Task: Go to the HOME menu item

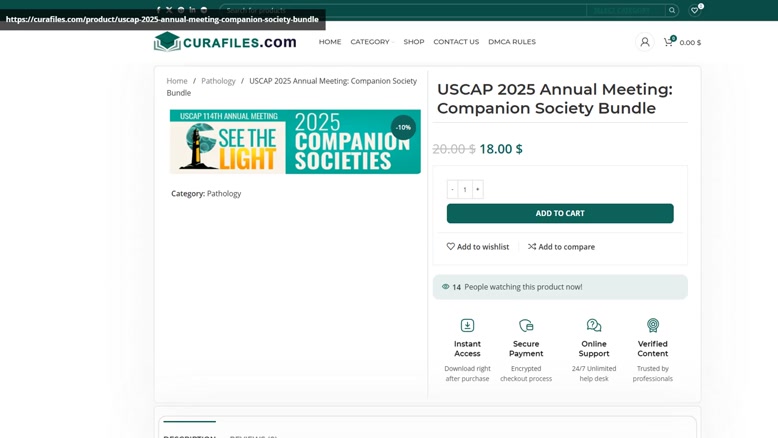Action: (x=330, y=42)
